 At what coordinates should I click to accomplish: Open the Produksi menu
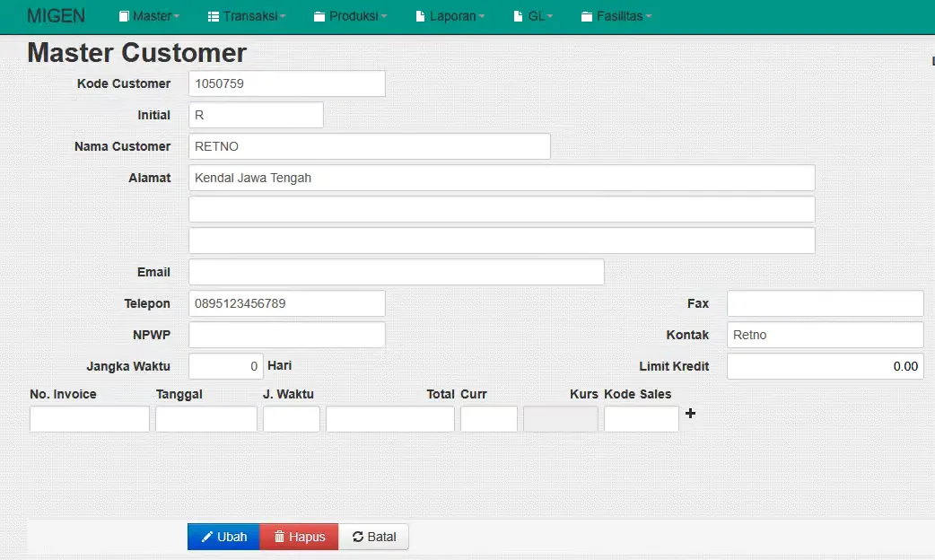(350, 16)
